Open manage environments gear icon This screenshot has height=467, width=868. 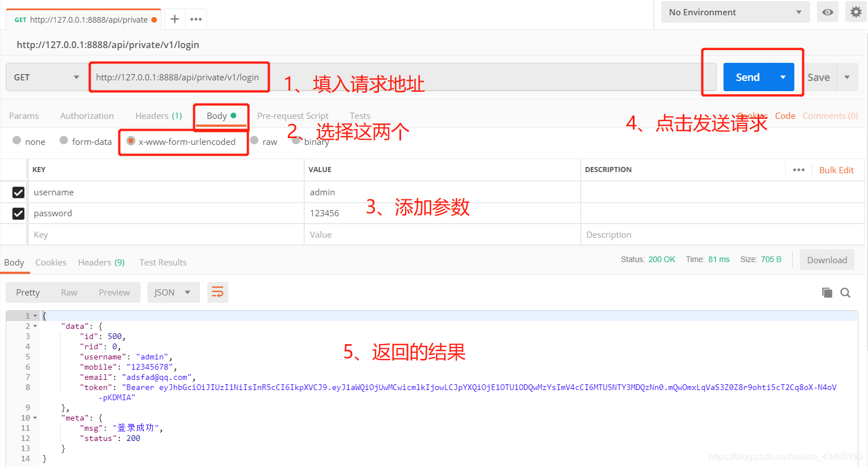point(856,12)
